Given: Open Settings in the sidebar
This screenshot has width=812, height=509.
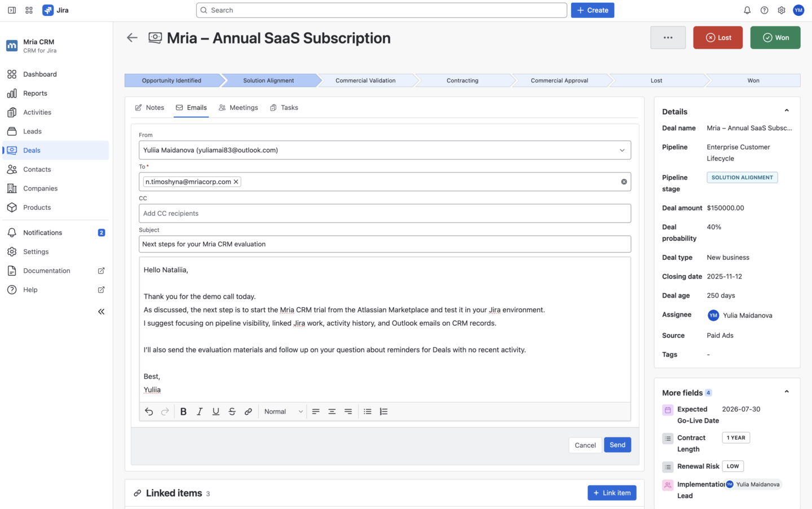Looking at the screenshot, I should (55, 252).
